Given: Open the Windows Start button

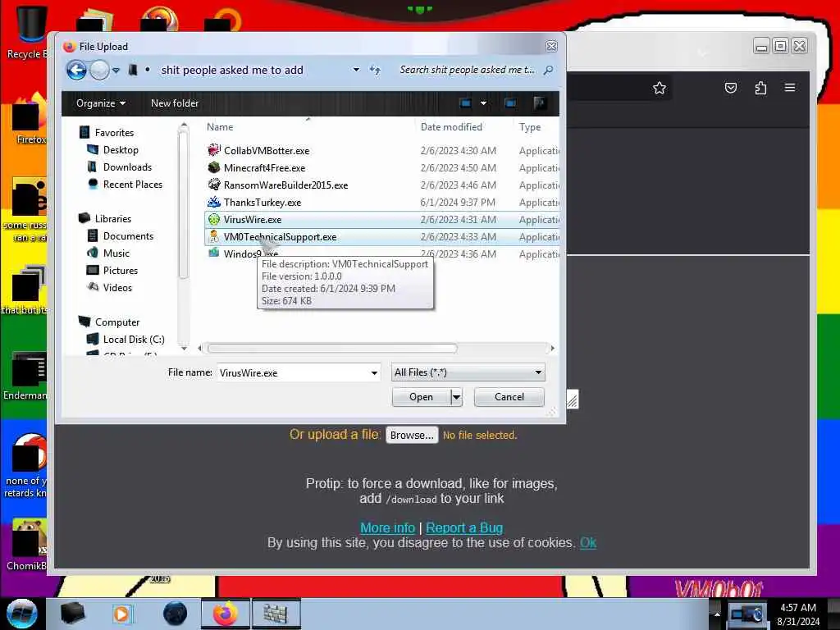Looking at the screenshot, I should [21, 614].
